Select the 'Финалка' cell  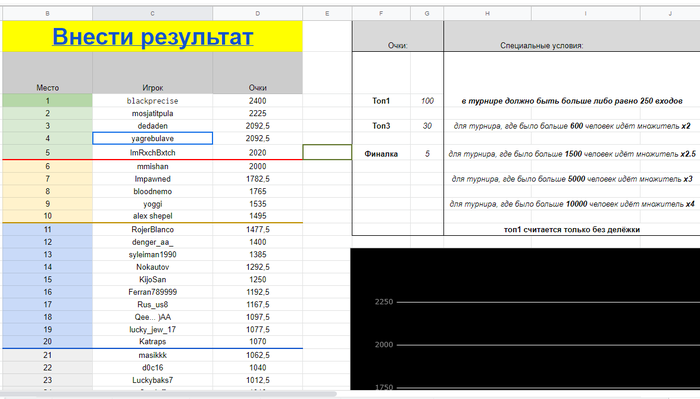tap(381, 154)
